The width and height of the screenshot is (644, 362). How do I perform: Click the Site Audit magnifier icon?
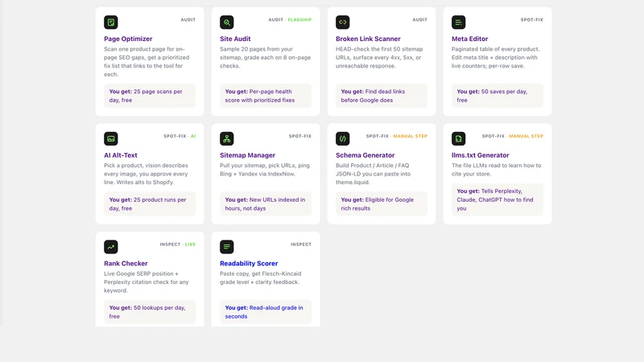227,23
